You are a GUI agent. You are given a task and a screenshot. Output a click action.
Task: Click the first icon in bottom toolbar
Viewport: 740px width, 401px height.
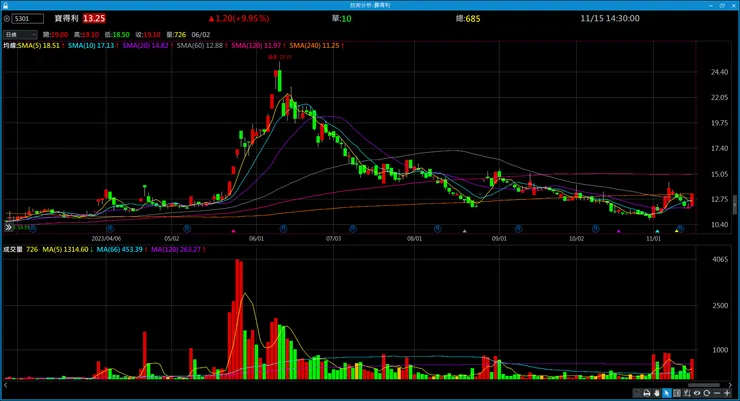tap(637, 393)
